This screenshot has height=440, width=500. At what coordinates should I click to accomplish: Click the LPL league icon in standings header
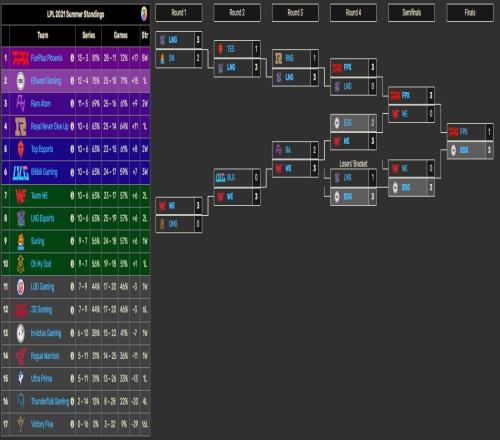[x=144, y=14]
